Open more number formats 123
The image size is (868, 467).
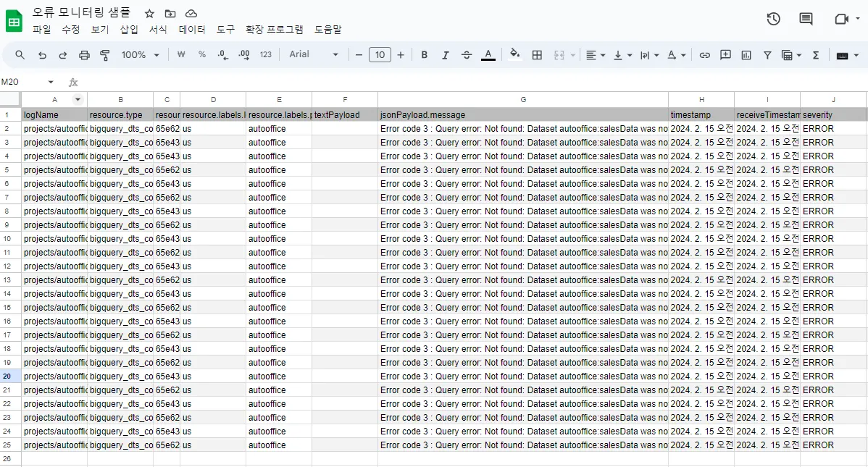(x=266, y=55)
